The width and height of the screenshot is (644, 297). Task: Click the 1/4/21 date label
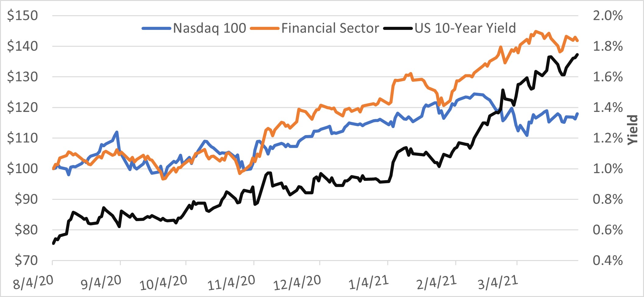coord(368,283)
